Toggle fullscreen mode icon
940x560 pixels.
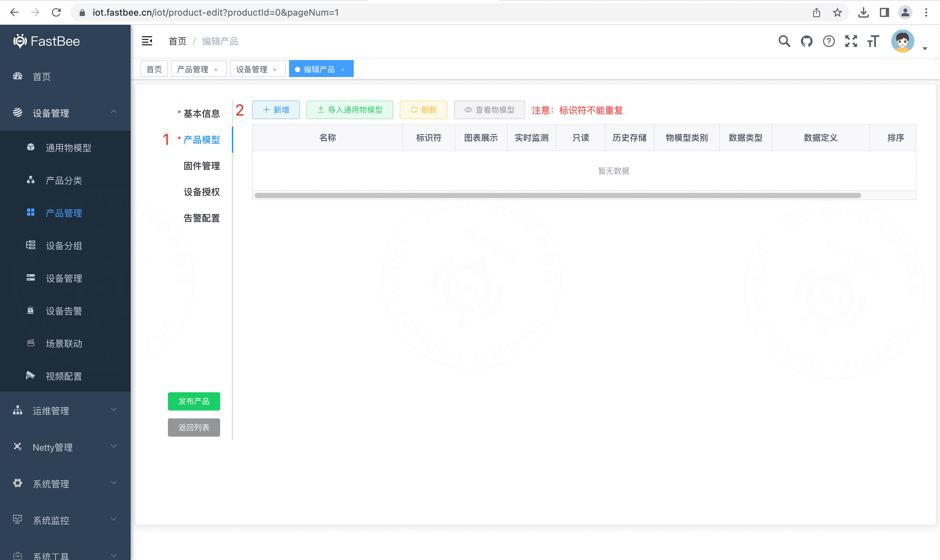click(851, 41)
